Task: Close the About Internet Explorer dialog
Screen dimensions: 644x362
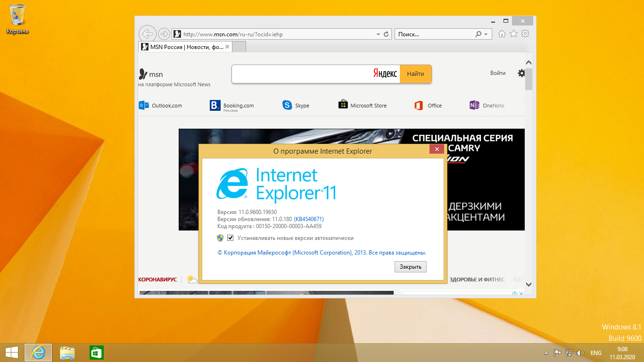Action: click(437, 149)
